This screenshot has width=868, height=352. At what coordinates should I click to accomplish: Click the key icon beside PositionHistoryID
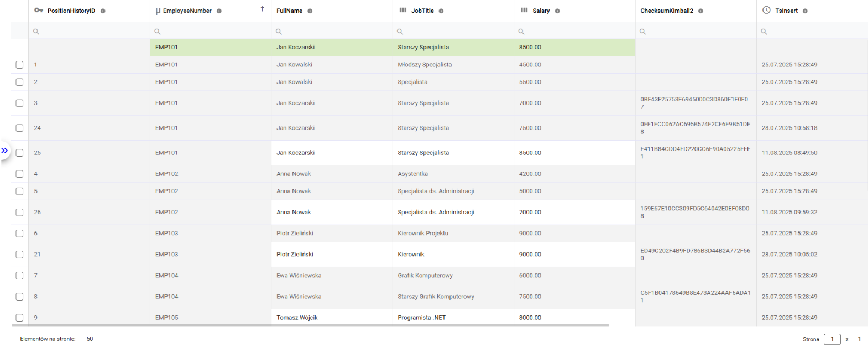(x=38, y=11)
